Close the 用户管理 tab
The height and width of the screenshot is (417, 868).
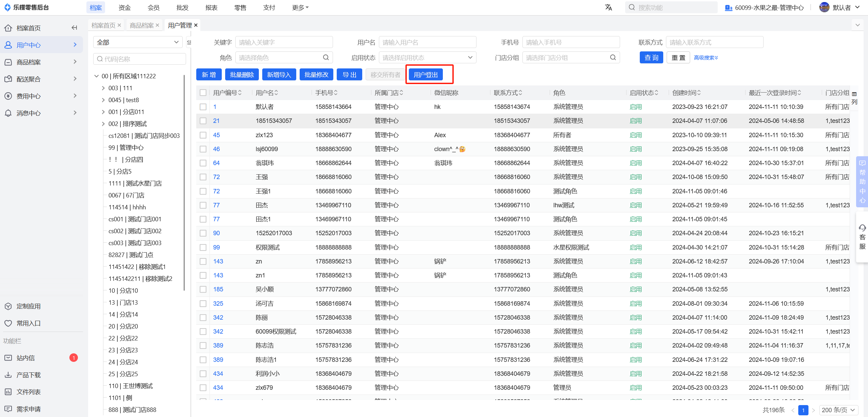click(196, 25)
